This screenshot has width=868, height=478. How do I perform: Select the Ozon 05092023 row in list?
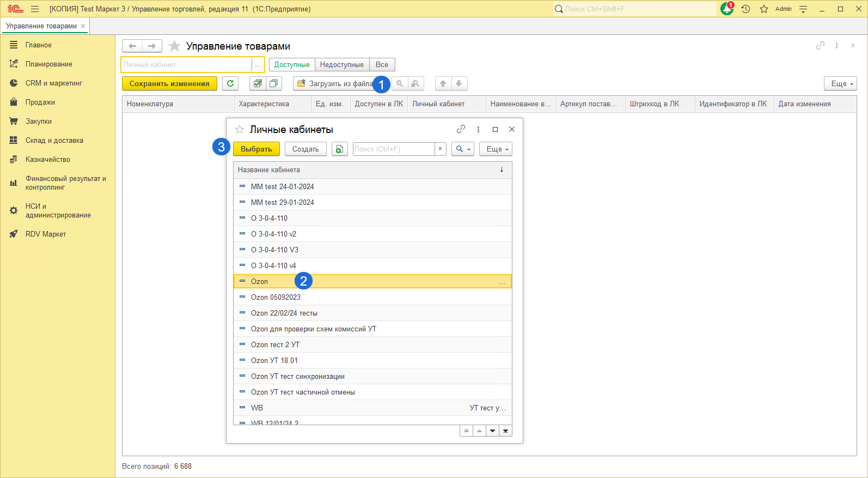coord(276,297)
